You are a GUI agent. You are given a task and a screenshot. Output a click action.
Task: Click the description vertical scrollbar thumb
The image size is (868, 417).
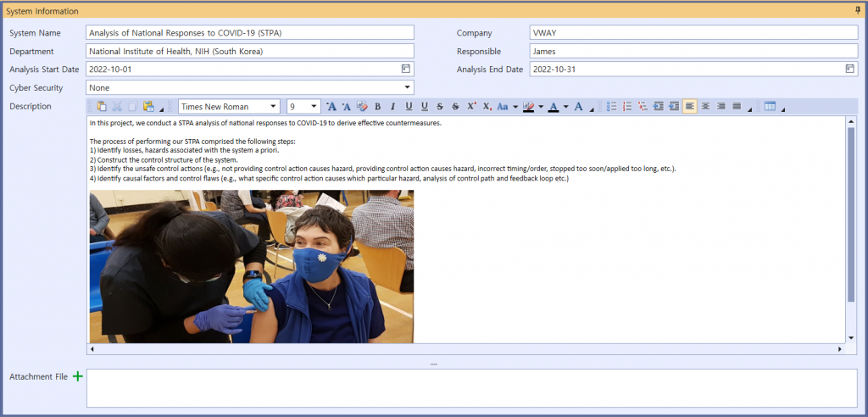(x=851, y=215)
